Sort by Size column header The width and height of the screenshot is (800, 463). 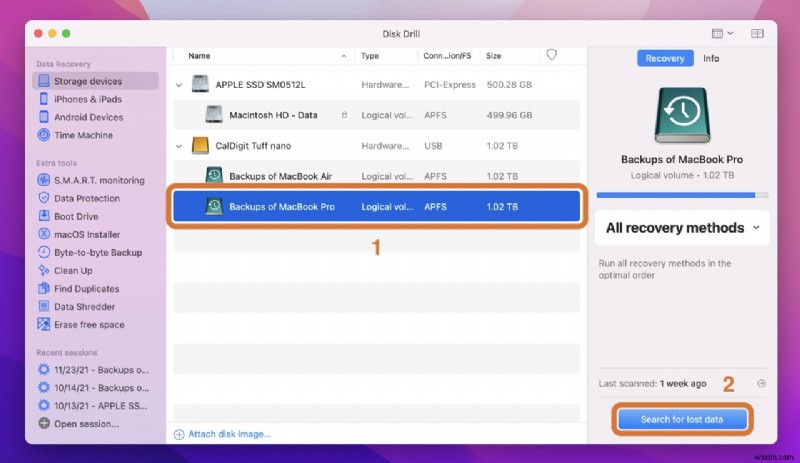click(x=493, y=56)
